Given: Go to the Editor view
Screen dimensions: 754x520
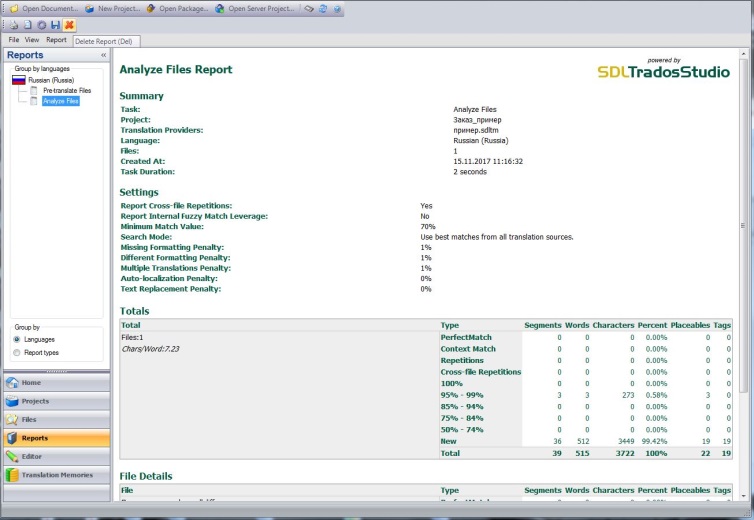Looking at the screenshot, I should tap(32, 456).
